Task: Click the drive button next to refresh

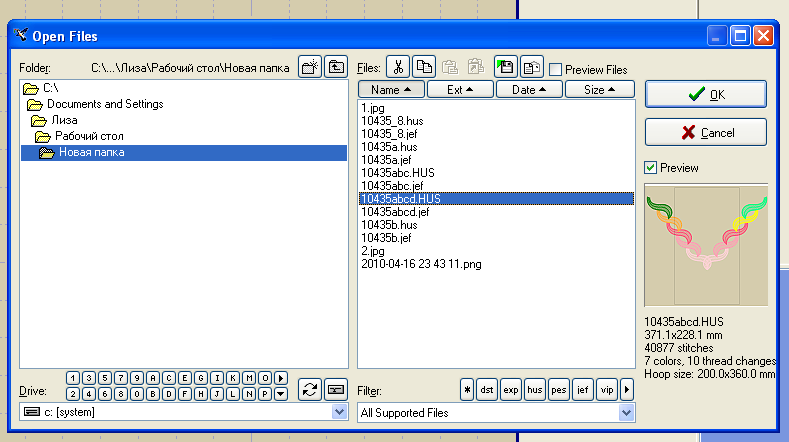Action: pos(336,389)
